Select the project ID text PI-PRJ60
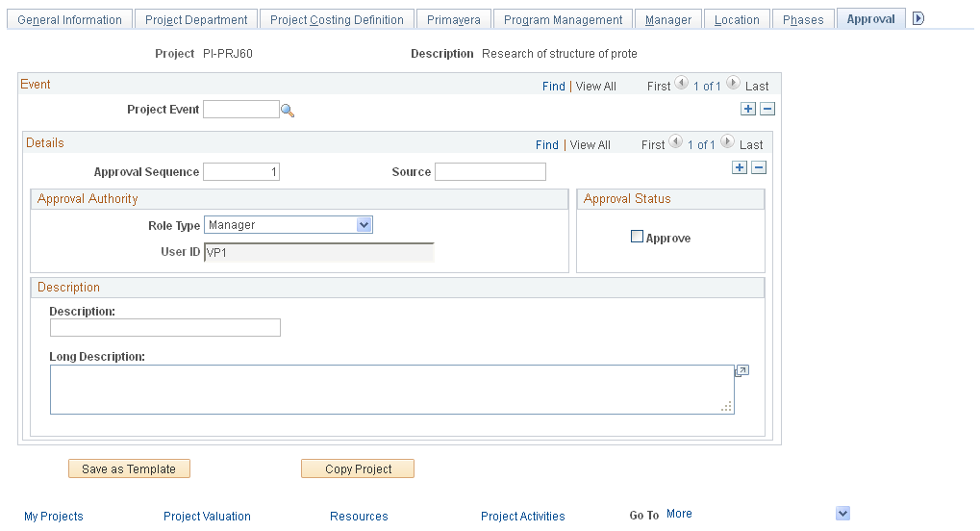Viewport: 980px width, 531px height. tap(228, 54)
